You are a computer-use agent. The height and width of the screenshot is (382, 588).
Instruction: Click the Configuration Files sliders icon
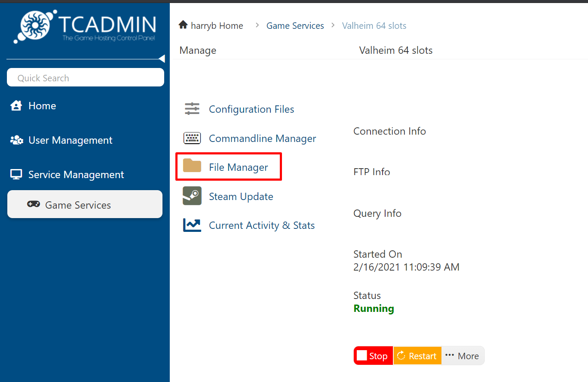coord(192,109)
